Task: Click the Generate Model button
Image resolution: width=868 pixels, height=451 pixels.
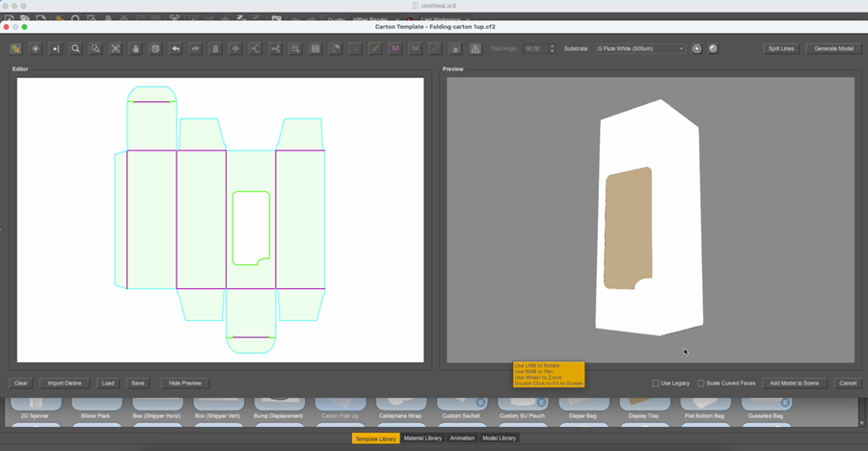Action: tap(833, 49)
